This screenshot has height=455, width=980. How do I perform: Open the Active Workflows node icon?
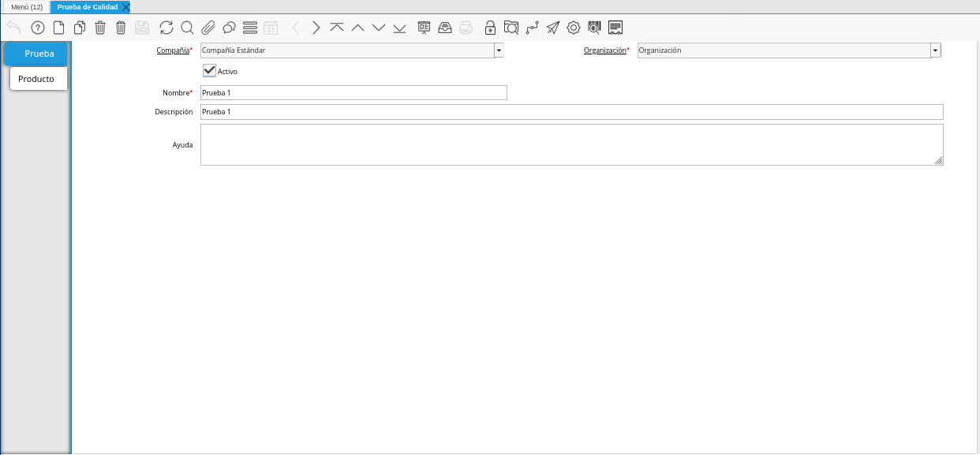point(532,28)
